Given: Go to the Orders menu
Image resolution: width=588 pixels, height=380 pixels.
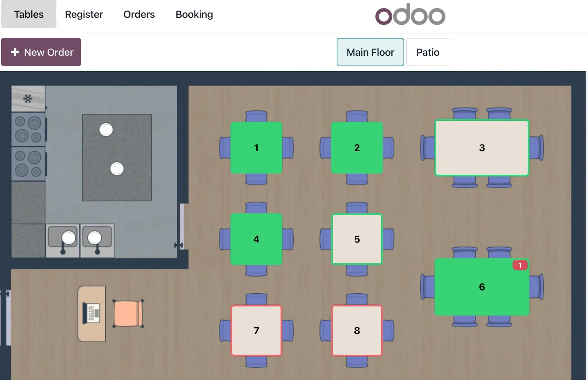Looking at the screenshot, I should point(139,14).
